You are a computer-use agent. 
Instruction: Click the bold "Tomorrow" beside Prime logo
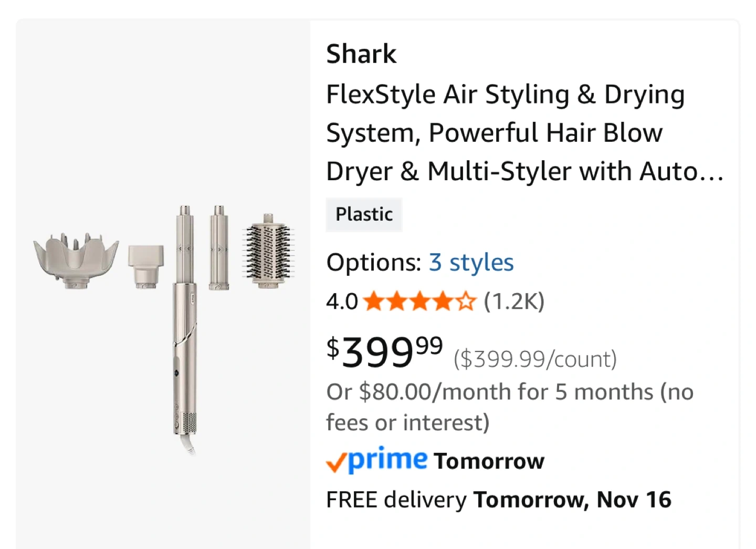[489, 461]
